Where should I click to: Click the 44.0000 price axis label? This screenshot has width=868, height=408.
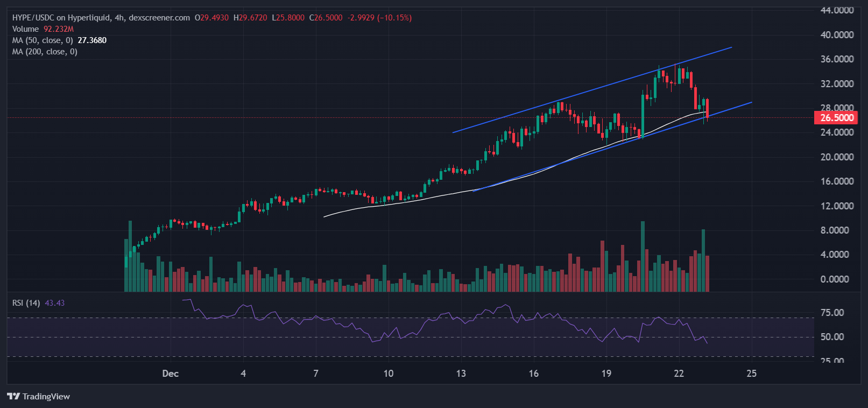(837, 10)
